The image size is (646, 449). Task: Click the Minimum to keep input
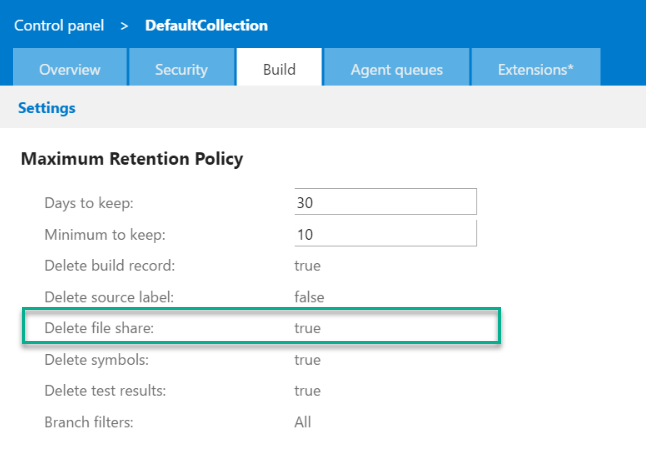385,234
